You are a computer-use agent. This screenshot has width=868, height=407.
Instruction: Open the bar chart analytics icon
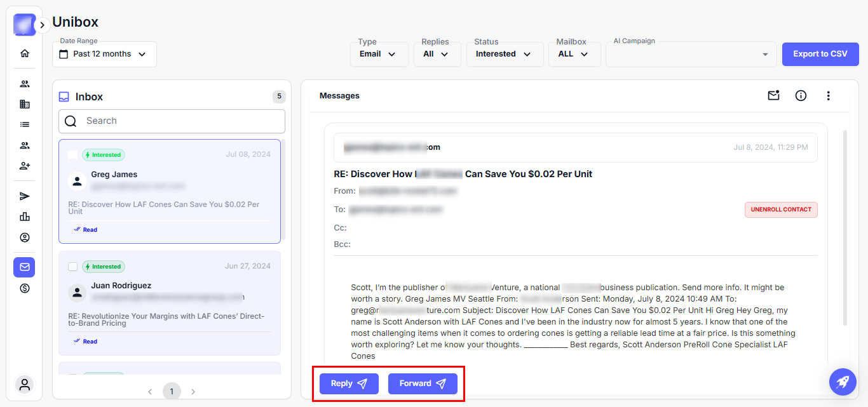pyautogui.click(x=25, y=217)
